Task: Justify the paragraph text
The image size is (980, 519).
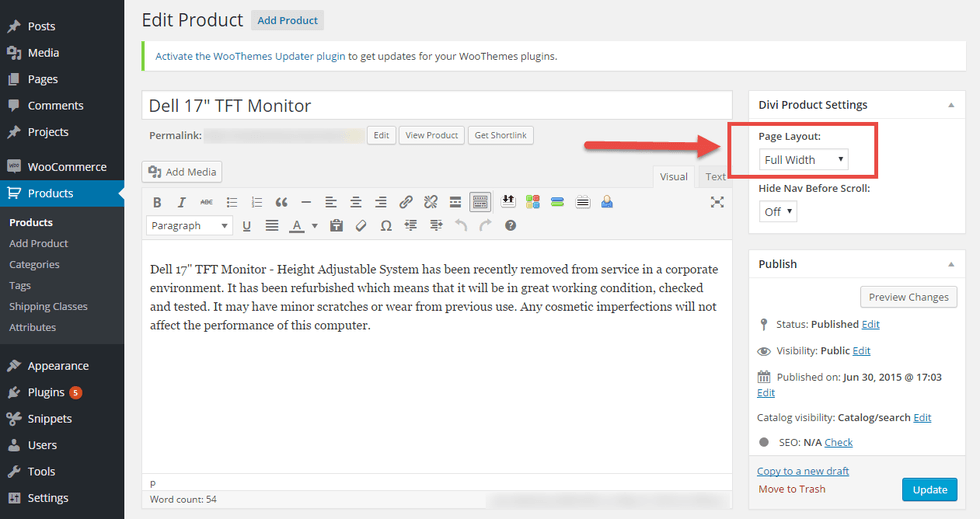Action: [271, 226]
